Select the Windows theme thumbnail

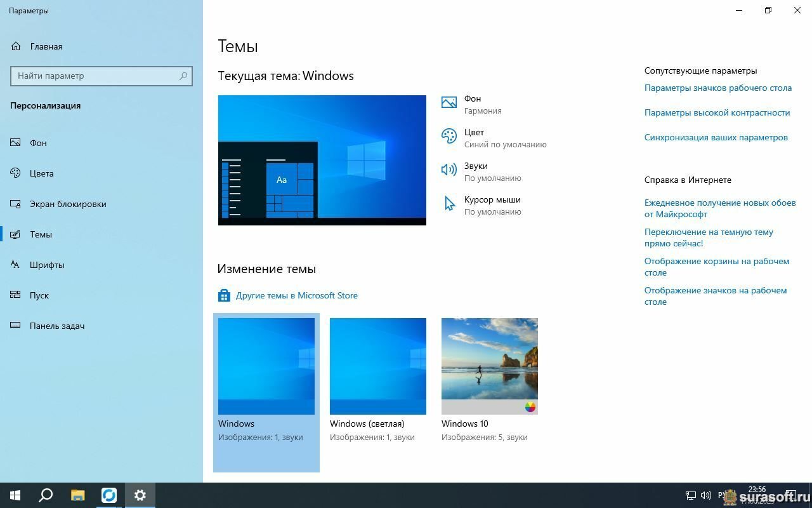pos(266,366)
